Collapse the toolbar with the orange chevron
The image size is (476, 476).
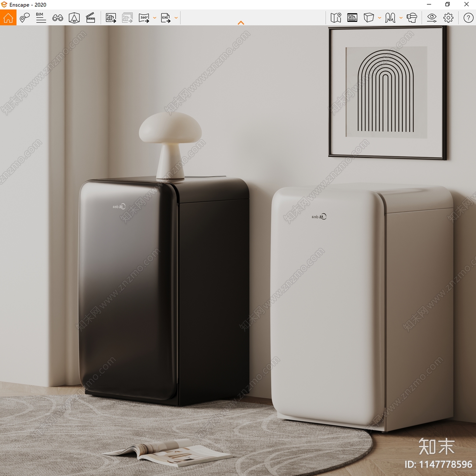click(241, 23)
